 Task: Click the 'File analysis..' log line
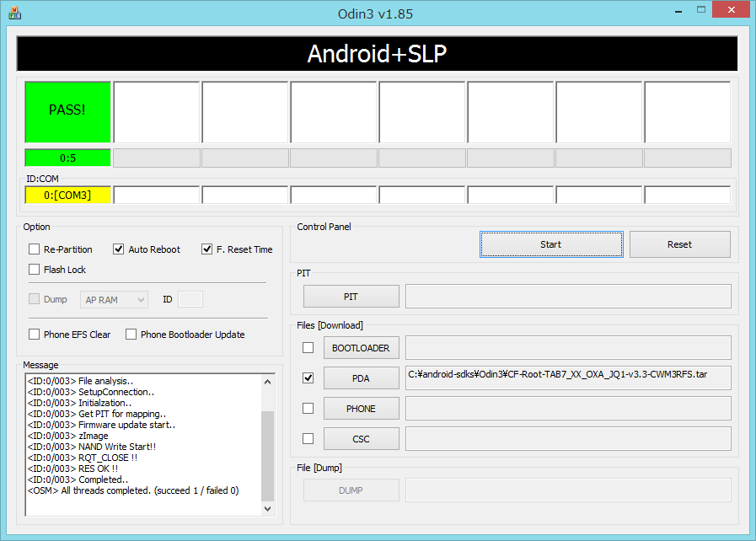point(81,381)
